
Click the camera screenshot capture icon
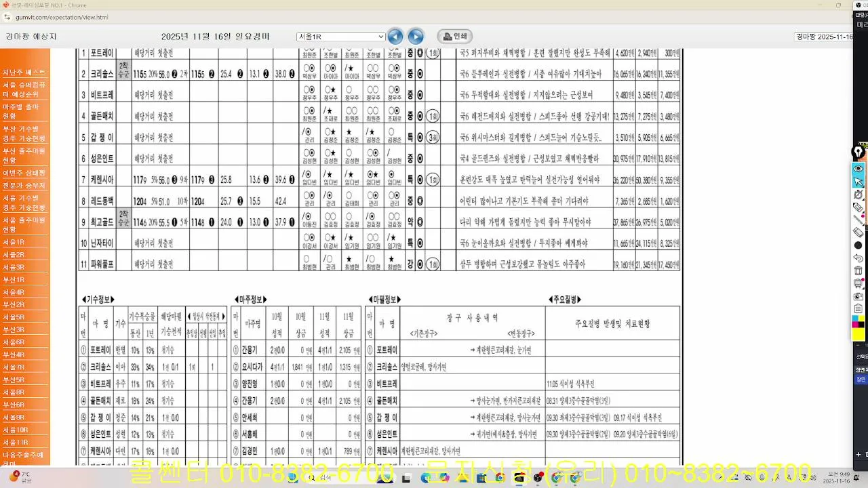coord(858,296)
